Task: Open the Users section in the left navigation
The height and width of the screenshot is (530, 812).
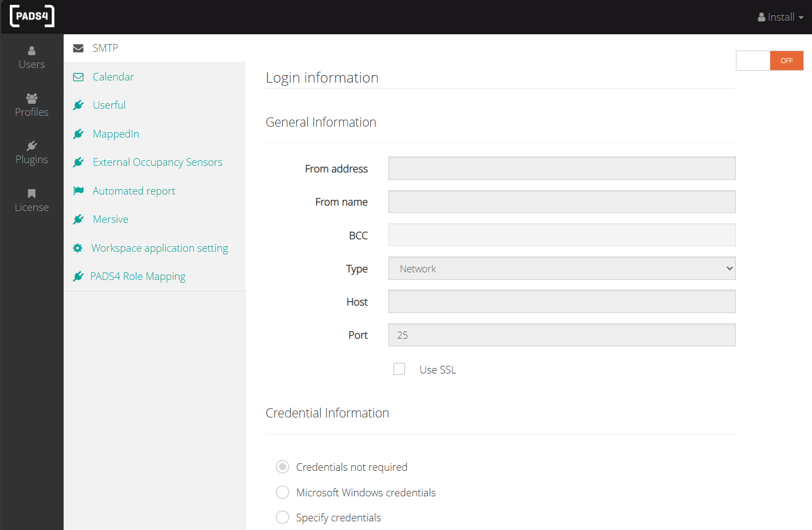Action: 32,56
